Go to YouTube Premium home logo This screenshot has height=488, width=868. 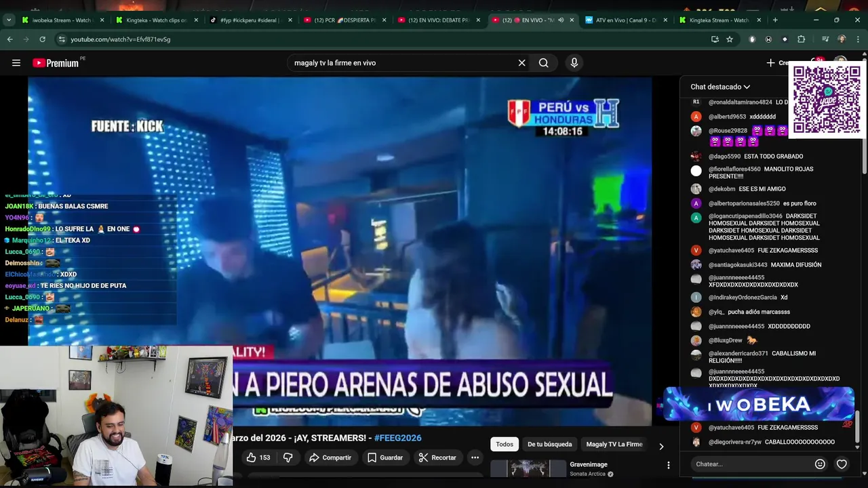pyautogui.click(x=56, y=63)
